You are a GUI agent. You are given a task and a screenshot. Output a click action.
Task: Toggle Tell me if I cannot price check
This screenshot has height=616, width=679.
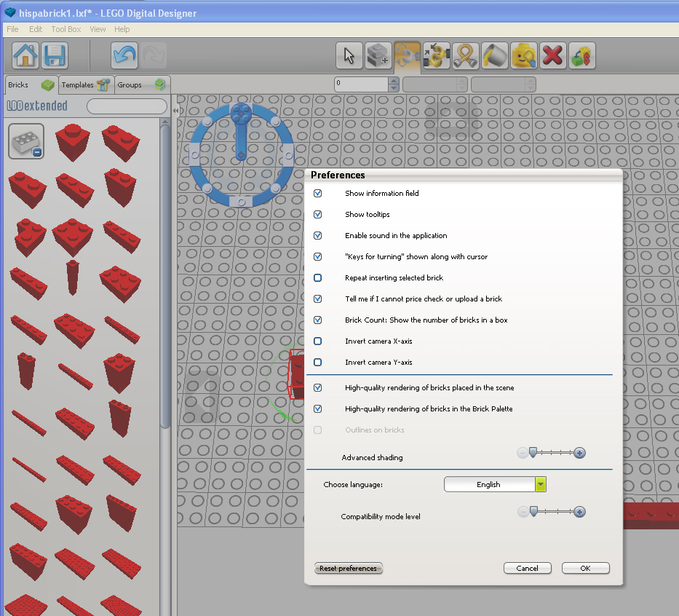pyautogui.click(x=318, y=299)
